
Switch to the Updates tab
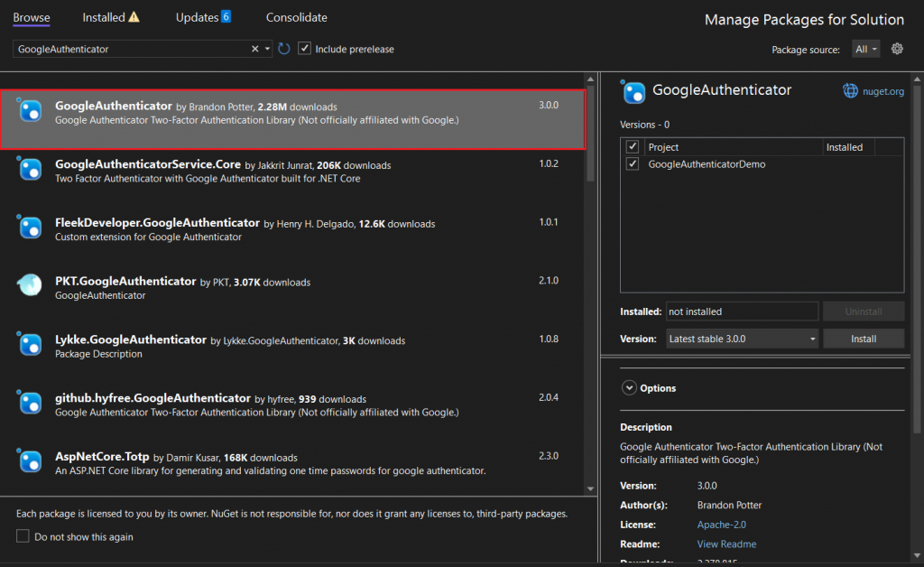click(x=203, y=17)
